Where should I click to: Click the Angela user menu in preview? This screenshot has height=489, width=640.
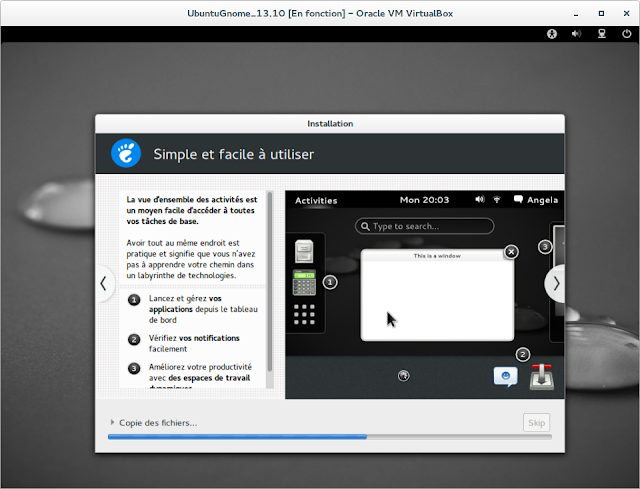pyautogui.click(x=542, y=200)
